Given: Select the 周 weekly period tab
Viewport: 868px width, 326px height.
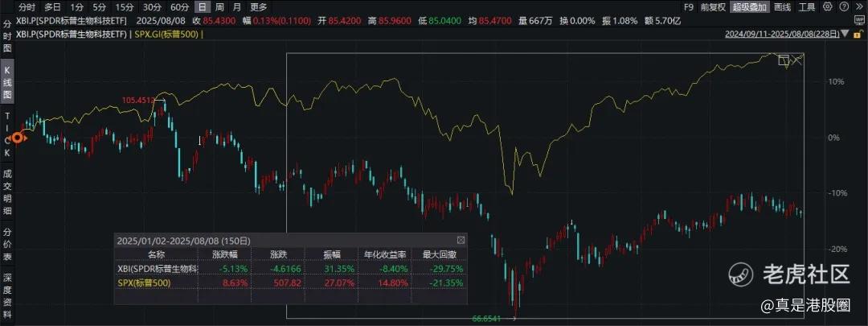Looking at the screenshot, I should point(219,7).
